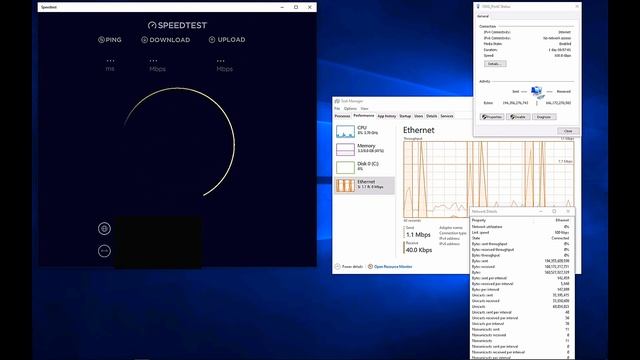Maximize the Network Details window
The width and height of the screenshot is (640, 360).
click(554, 211)
